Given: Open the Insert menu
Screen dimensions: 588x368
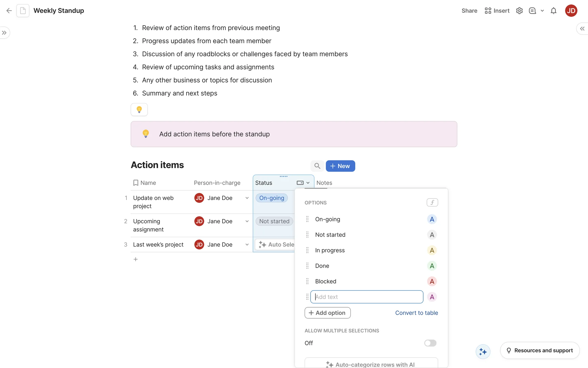Looking at the screenshot, I should (x=497, y=11).
